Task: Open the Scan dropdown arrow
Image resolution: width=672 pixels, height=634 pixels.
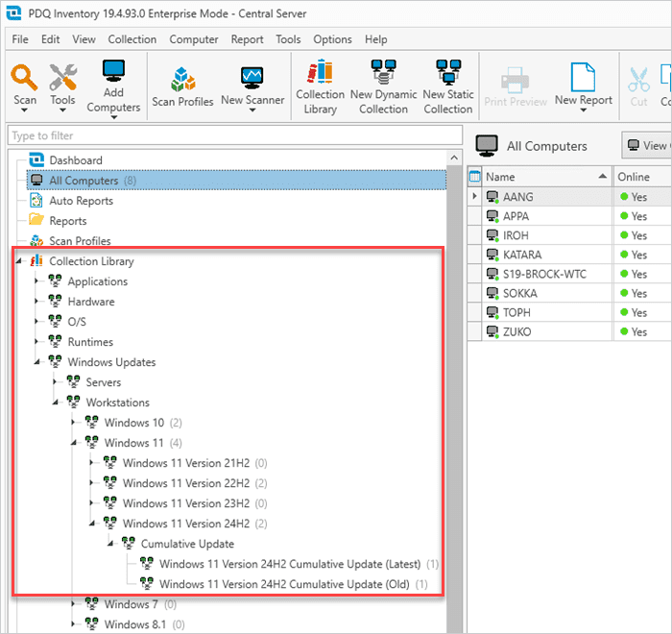Action: click(24, 110)
